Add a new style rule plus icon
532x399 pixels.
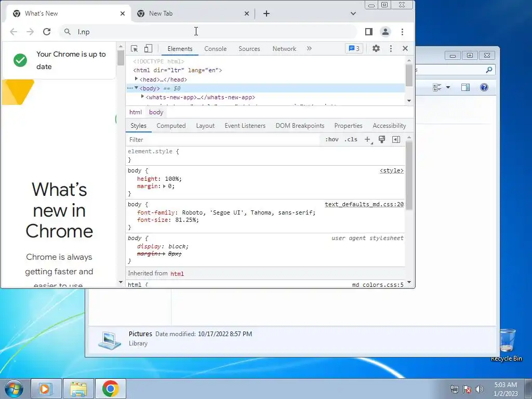pyautogui.click(x=368, y=139)
